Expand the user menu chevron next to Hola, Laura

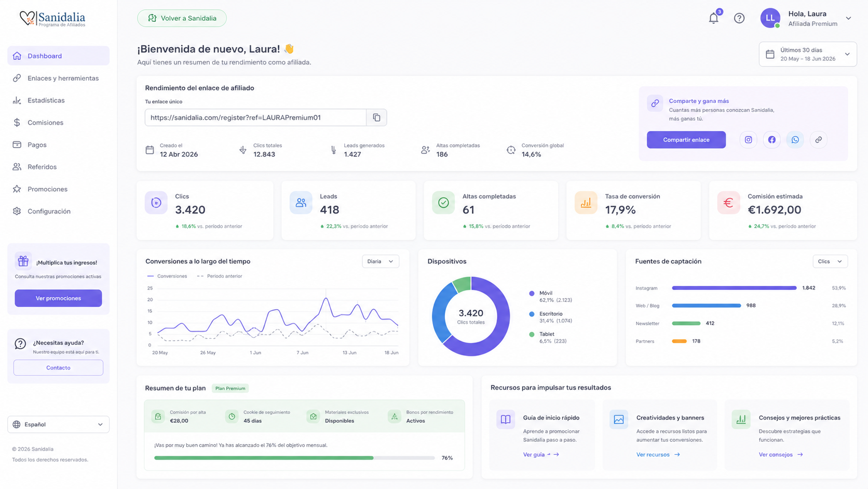point(848,18)
